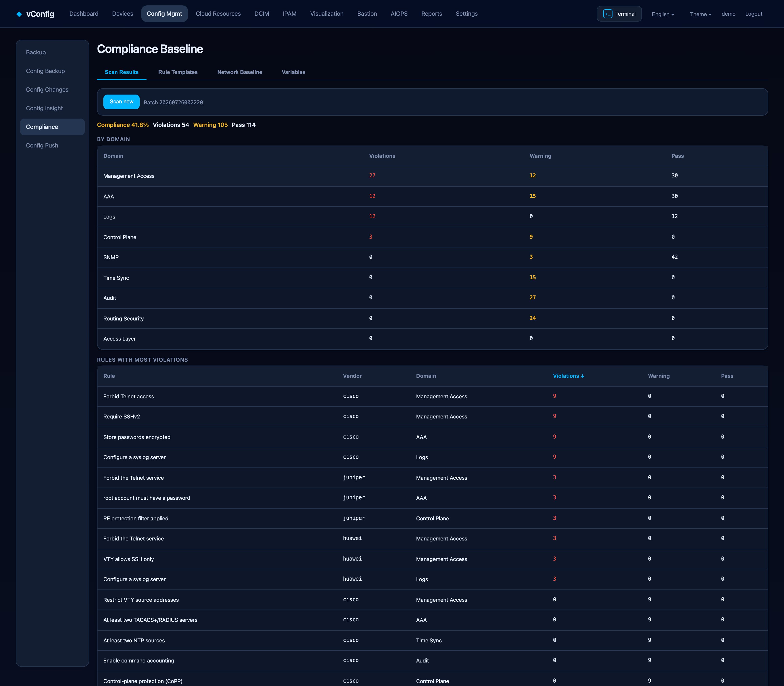The height and width of the screenshot is (686, 784).
Task: Open the Theme dropdown menu
Action: pos(700,14)
